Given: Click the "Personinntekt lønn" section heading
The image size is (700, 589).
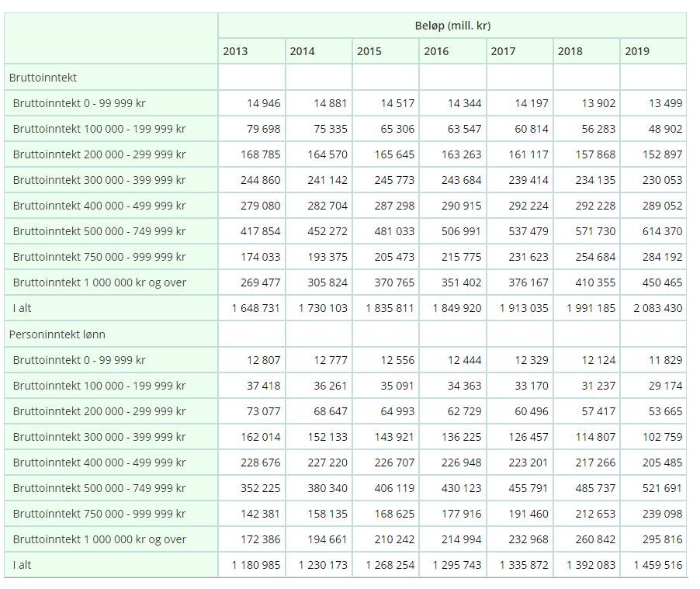Looking at the screenshot, I should (57, 334).
